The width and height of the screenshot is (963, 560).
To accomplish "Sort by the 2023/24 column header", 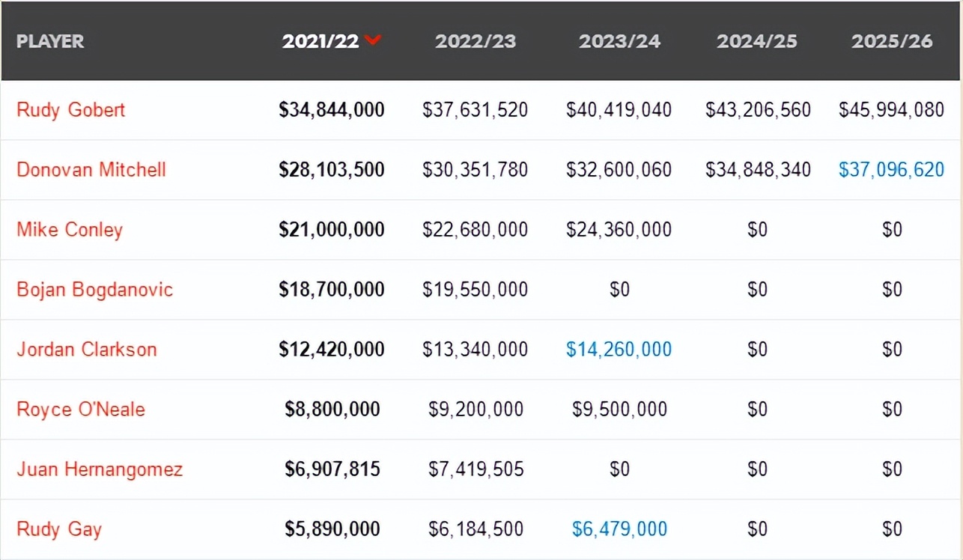I will pyautogui.click(x=619, y=40).
